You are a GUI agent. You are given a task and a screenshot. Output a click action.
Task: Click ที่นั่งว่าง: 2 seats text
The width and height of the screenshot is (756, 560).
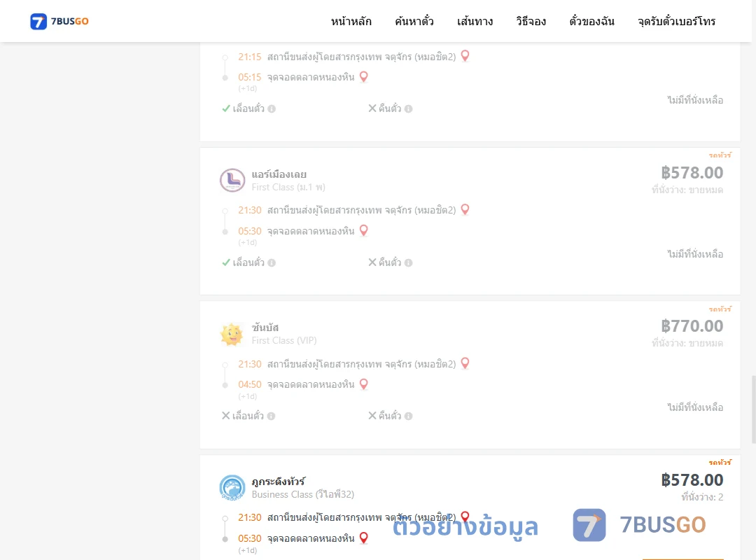[702, 497]
